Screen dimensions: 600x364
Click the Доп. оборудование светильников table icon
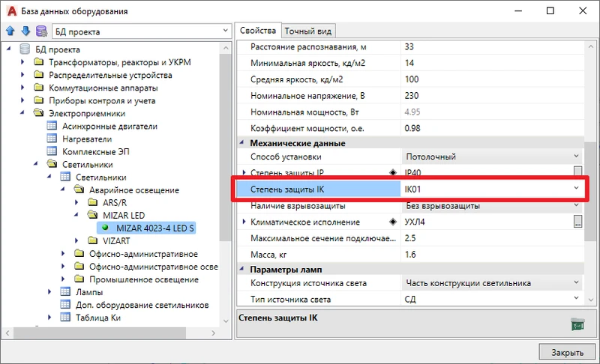pyautogui.click(x=65, y=304)
